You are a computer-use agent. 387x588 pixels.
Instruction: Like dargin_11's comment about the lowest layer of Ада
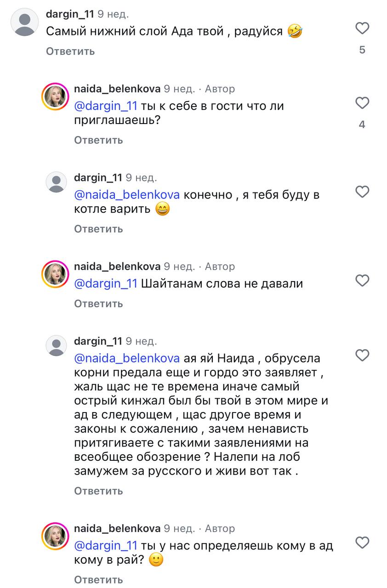[362, 28]
